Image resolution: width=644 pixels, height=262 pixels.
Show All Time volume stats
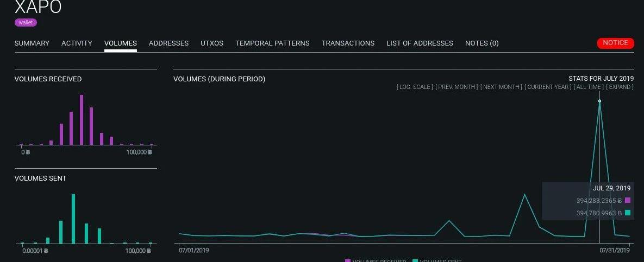click(589, 87)
